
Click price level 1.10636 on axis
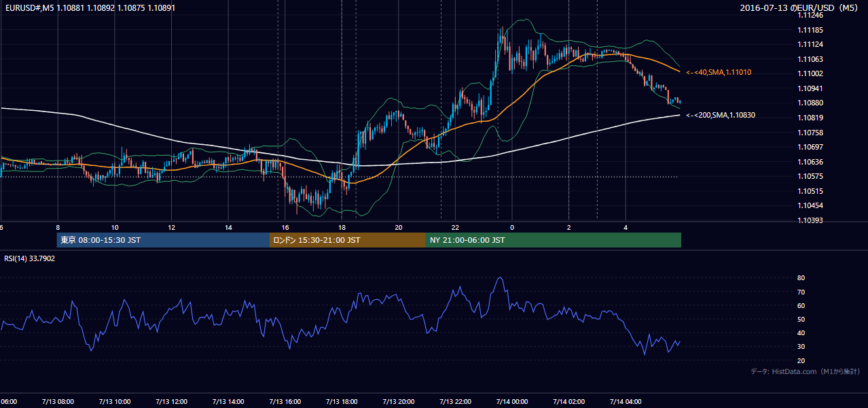click(810, 162)
